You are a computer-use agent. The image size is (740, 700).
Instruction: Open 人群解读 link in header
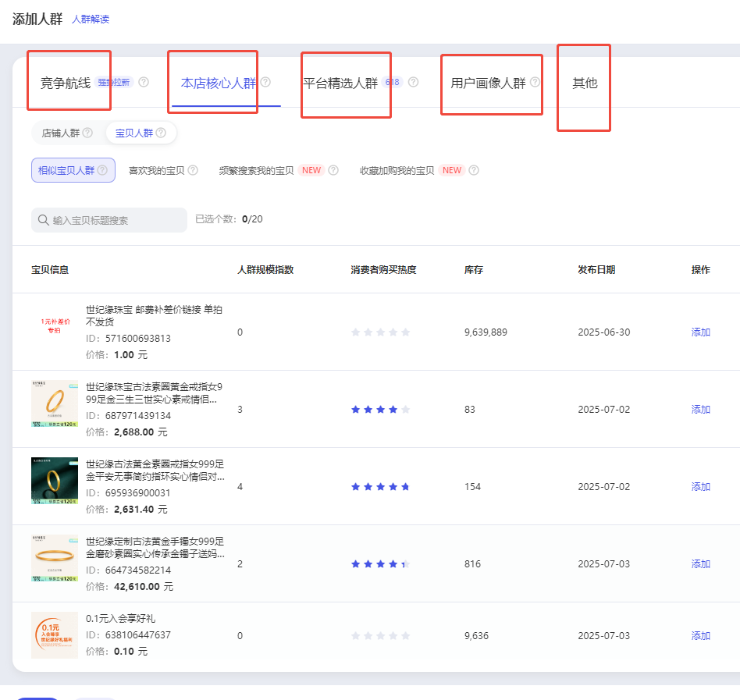(91, 20)
